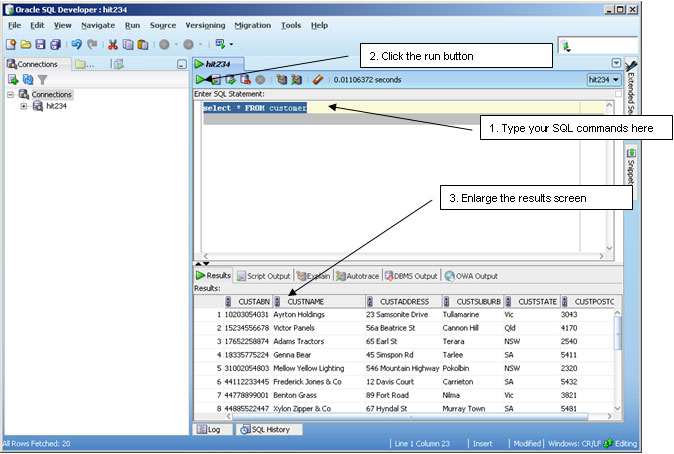Select the Ayrton Holdings cell
The width and height of the screenshot is (674, 454).
(318, 315)
